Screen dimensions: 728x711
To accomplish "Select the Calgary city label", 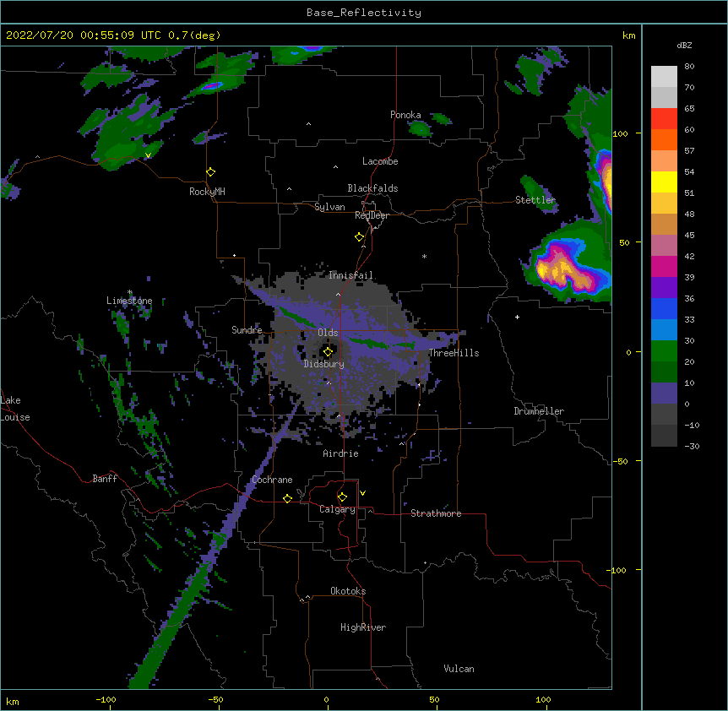I will 337,509.
